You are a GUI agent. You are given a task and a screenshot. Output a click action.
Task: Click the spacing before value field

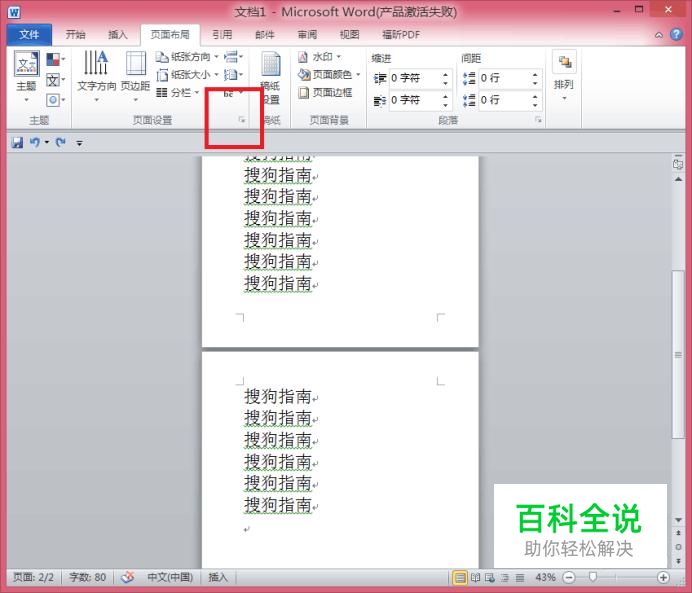point(504,78)
